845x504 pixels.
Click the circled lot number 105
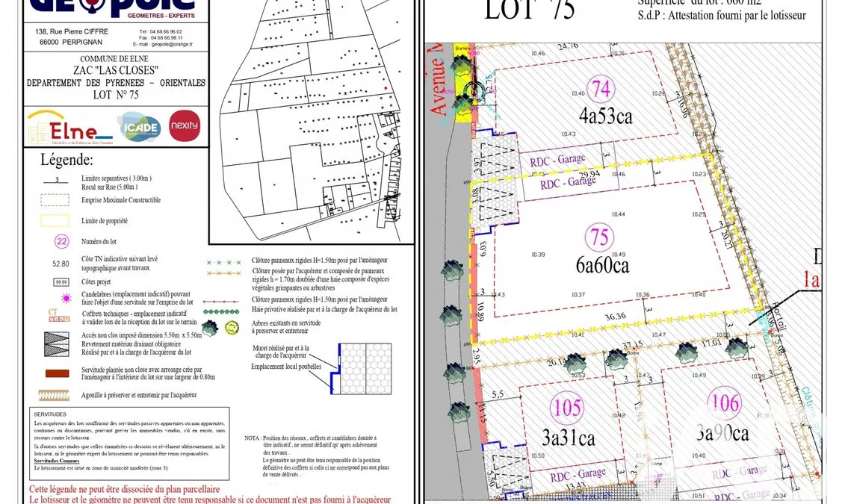568,408
